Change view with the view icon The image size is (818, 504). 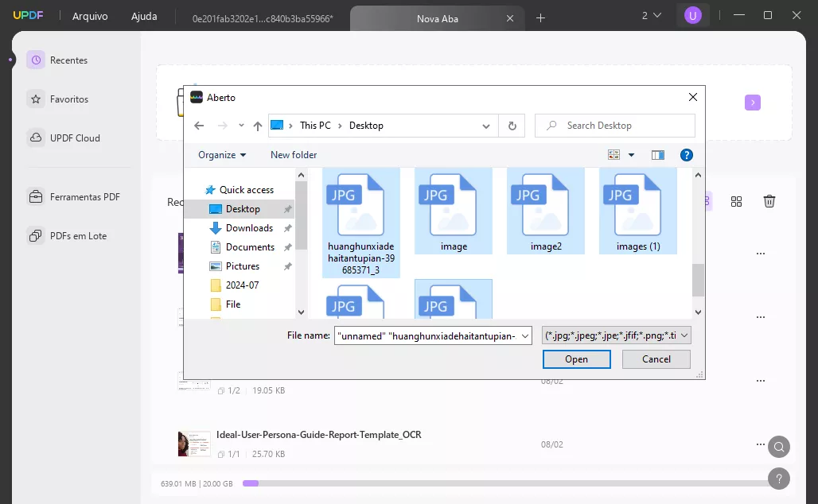pos(614,155)
